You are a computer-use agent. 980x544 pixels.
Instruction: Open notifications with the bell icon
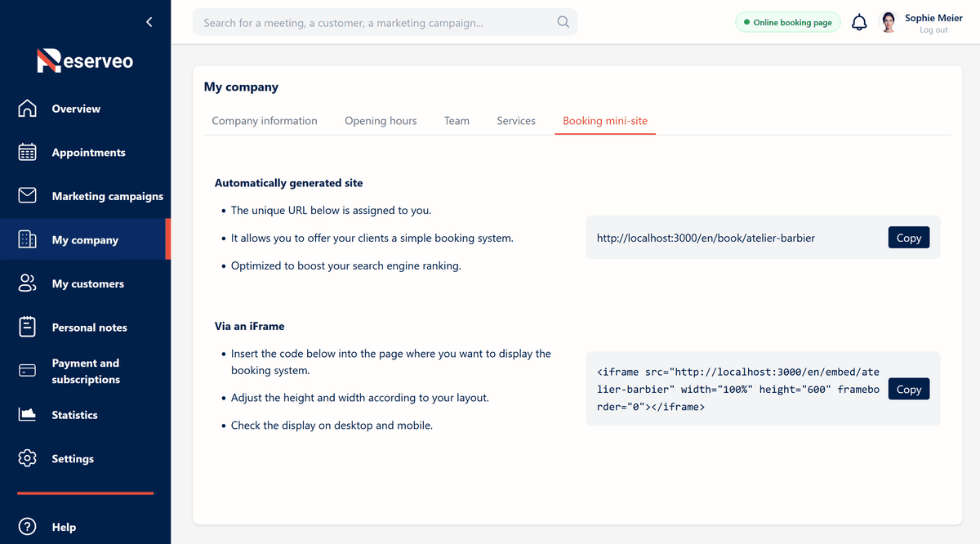pos(859,23)
